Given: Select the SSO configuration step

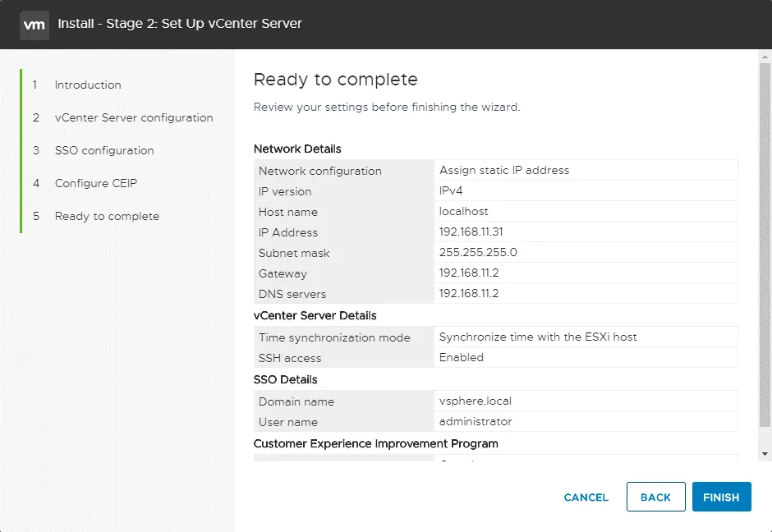Looking at the screenshot, I should 103,150.
